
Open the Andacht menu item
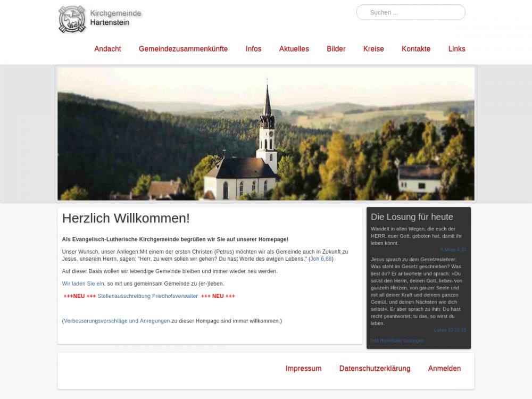point(107,49)
